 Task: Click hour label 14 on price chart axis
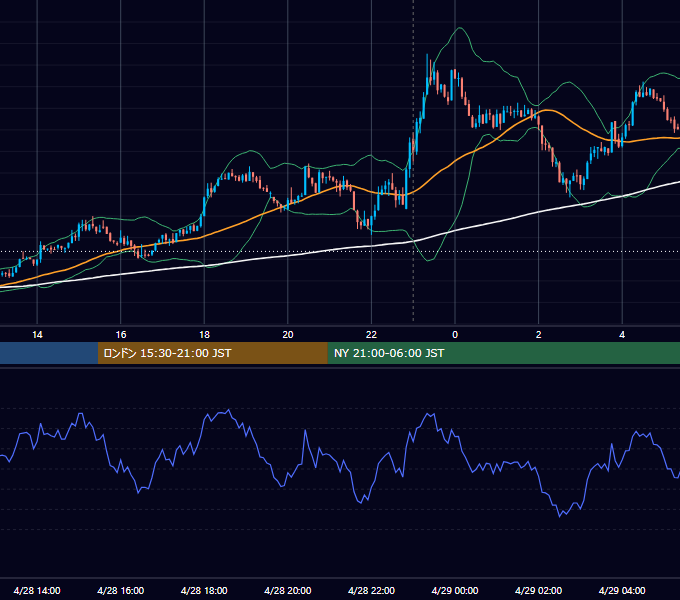[37, 335]
